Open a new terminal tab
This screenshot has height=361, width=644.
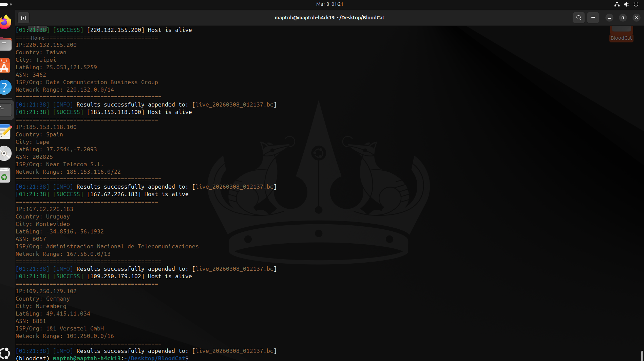click(x=23, y=18)
